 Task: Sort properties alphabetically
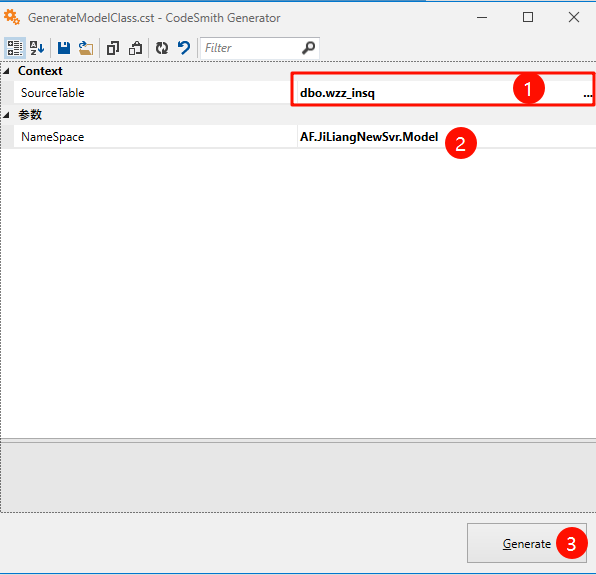37,48
